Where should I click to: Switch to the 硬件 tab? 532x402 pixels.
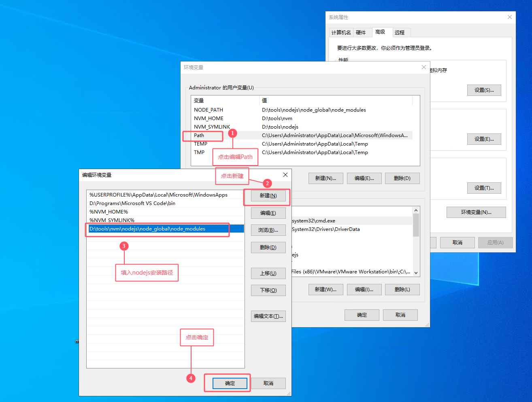click(361, 32)
